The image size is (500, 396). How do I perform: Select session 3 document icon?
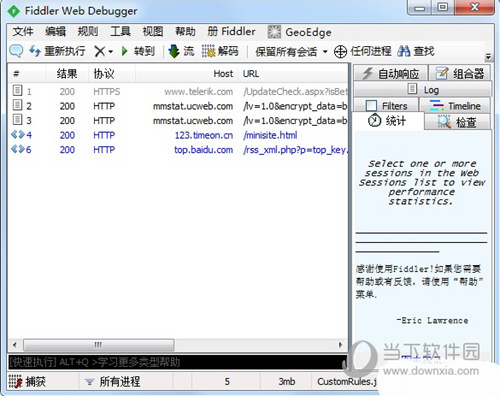pyautogui.click(x=17, y=119)
